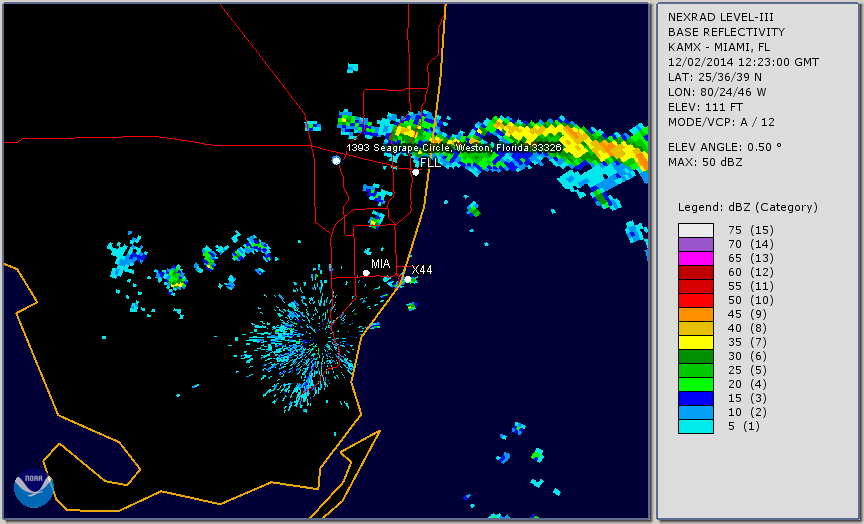Click the 55 dBZ red legend swatch

(696, 287)
